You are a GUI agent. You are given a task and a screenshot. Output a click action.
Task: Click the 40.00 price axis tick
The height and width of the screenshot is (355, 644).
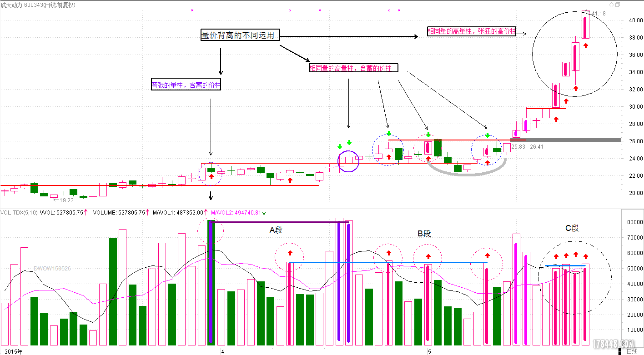click(x=636, y=20)
